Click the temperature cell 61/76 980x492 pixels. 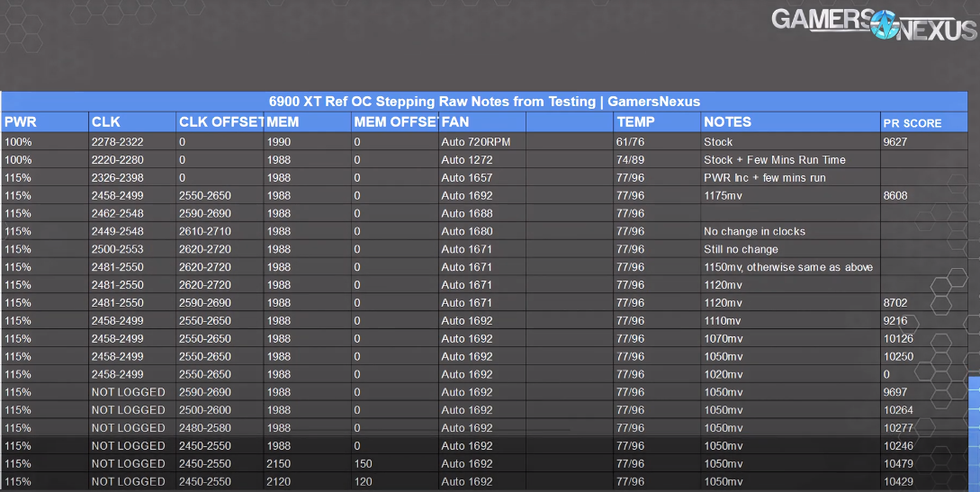click(630, 142)
